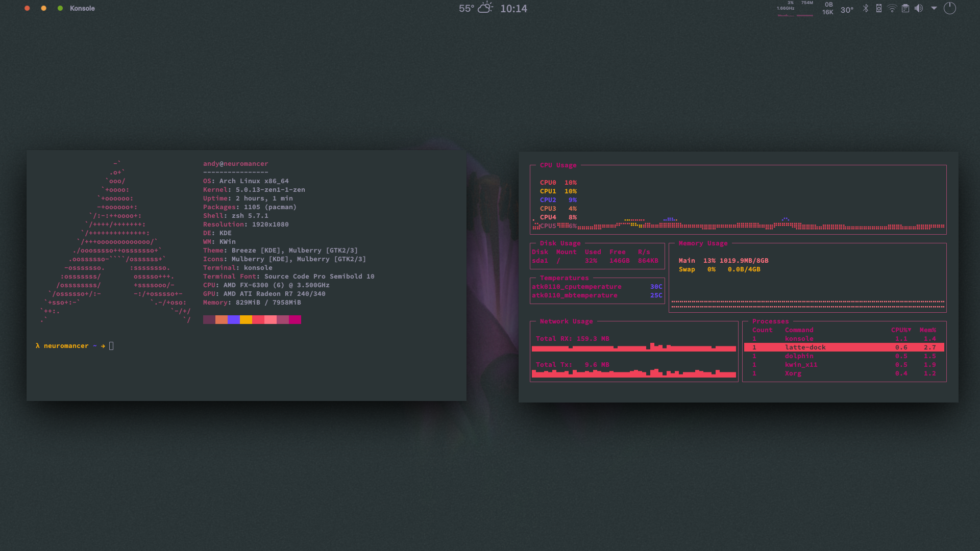Click the Count column header in Processes
Screen dimensions: 980x551
click(x=762, y=330)
